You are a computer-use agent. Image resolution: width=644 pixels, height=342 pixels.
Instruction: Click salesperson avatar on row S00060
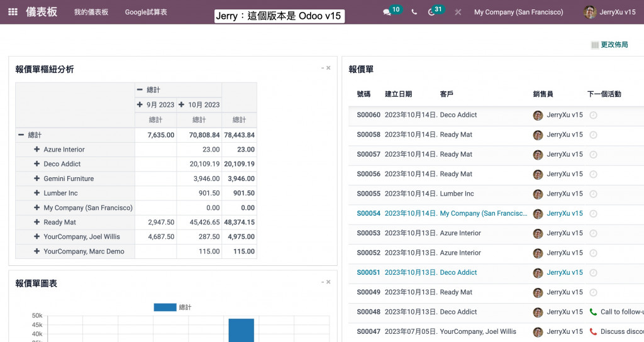(x=538, y=116)
